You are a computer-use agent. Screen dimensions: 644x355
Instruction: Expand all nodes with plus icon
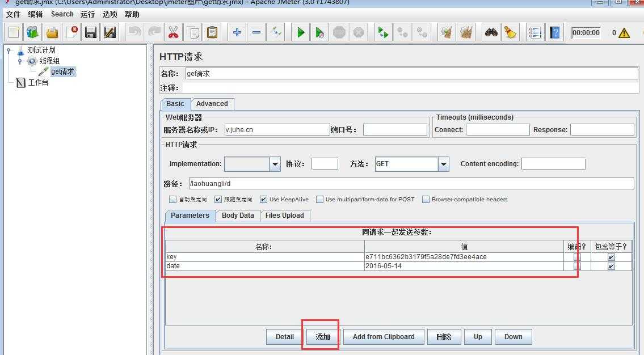pos(237,32)
